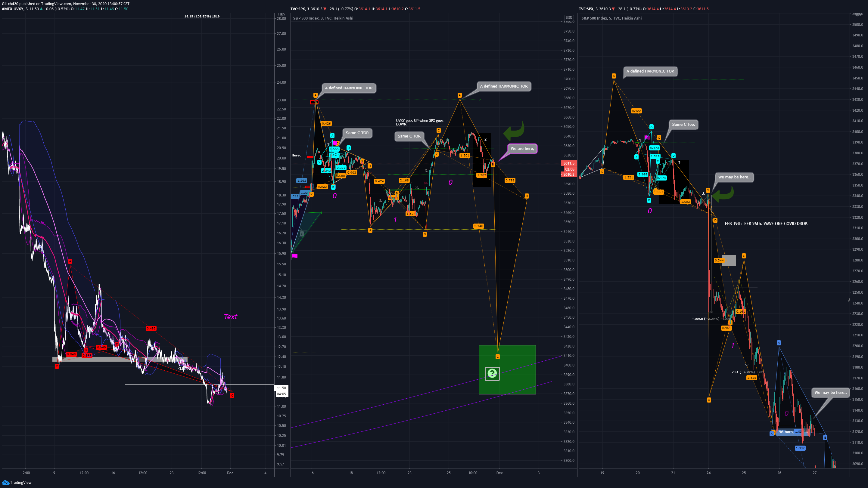This screenshot has height=488, width=868.
Task: Click the green curved arrow on SPX 3-minute chart
Action: coord(514,131)
